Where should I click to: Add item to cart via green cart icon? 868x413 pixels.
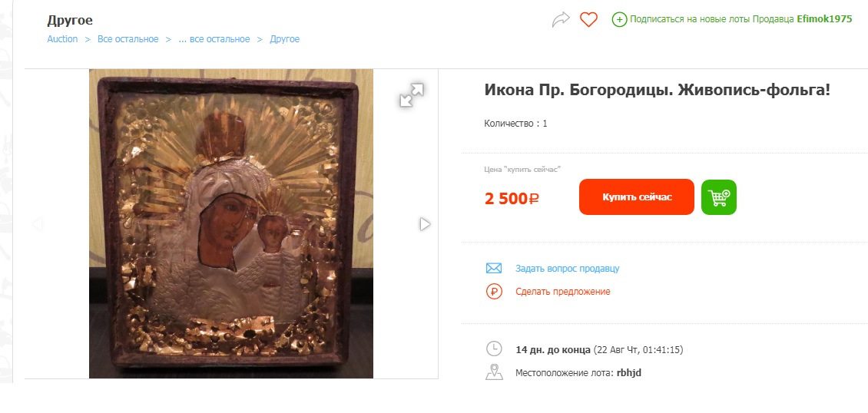pos(719,197)
